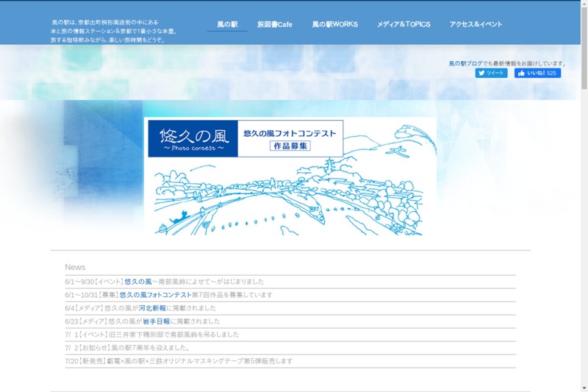Screen dimensions: 588x392
Task: Open the 風の駅 menu tab
Action: [x=227, y=24]
